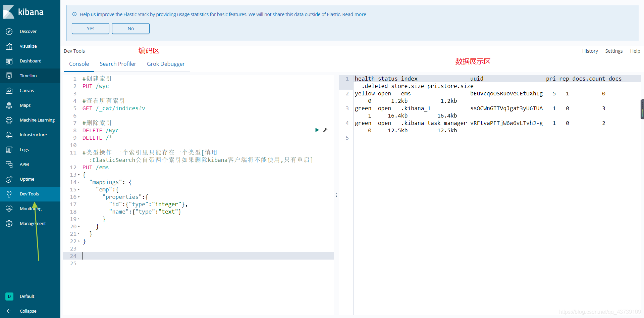Open the Machine Learning icon
This screenshot has width=644, height=318.
[9, 120]
